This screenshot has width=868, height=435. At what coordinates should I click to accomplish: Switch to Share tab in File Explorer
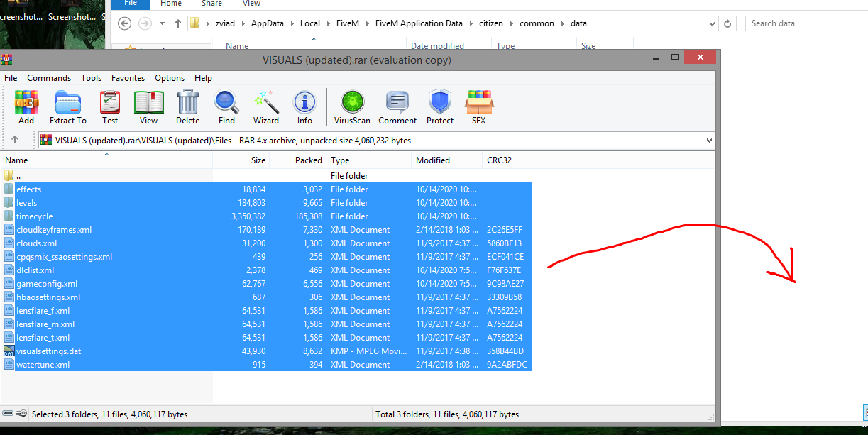point(211,4)
